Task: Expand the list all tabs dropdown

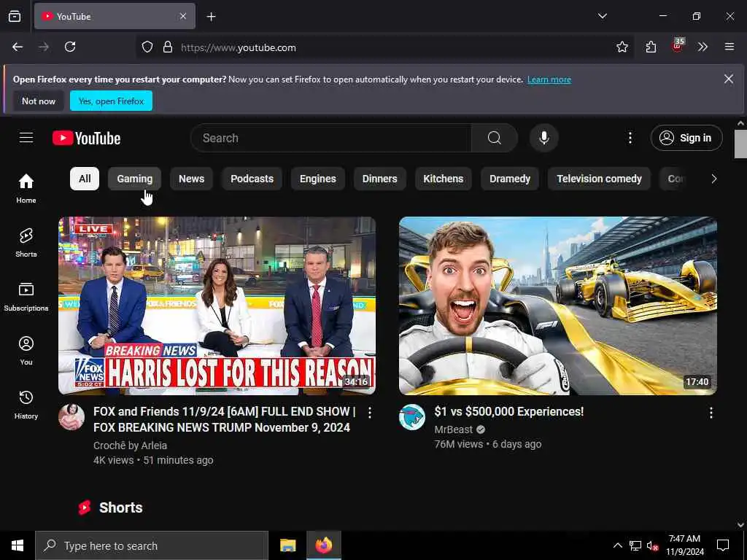Action: 603,16
